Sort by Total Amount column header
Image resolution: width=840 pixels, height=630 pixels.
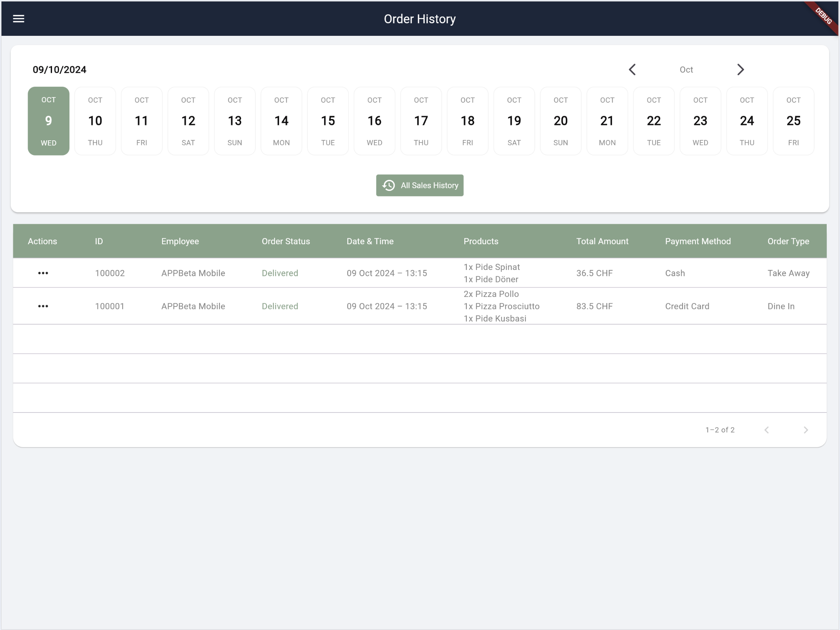602,241
